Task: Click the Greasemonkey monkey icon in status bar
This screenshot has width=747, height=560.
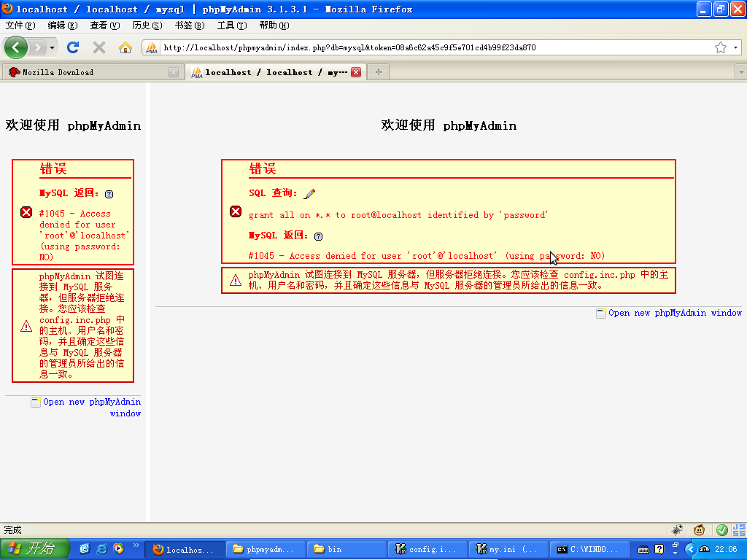Action: coord(699,529)
